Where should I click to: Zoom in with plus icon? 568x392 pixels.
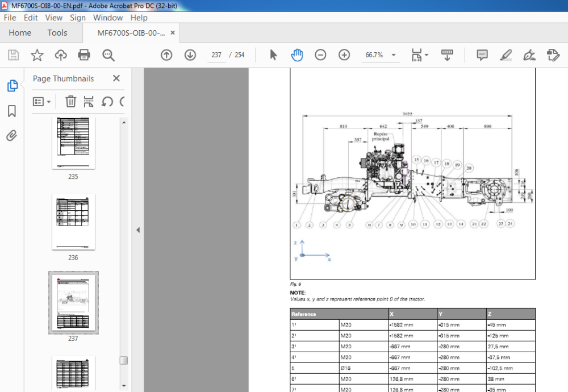click(344, 55)
